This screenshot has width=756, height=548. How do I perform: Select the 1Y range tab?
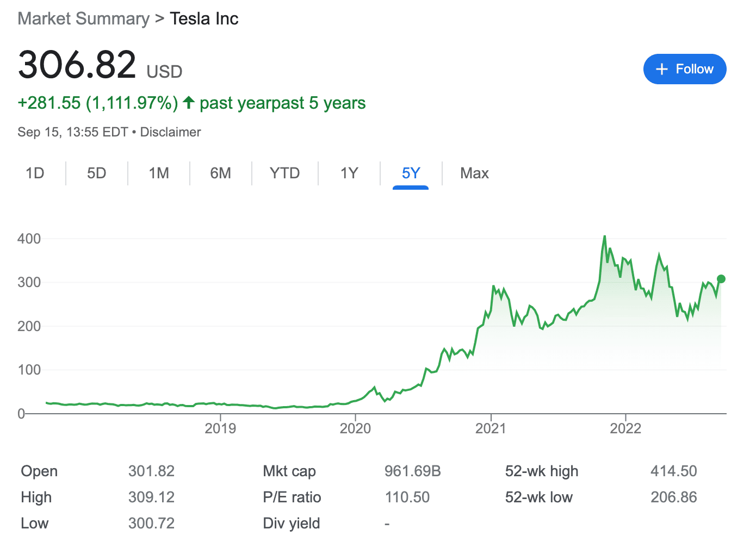[349, 173]
